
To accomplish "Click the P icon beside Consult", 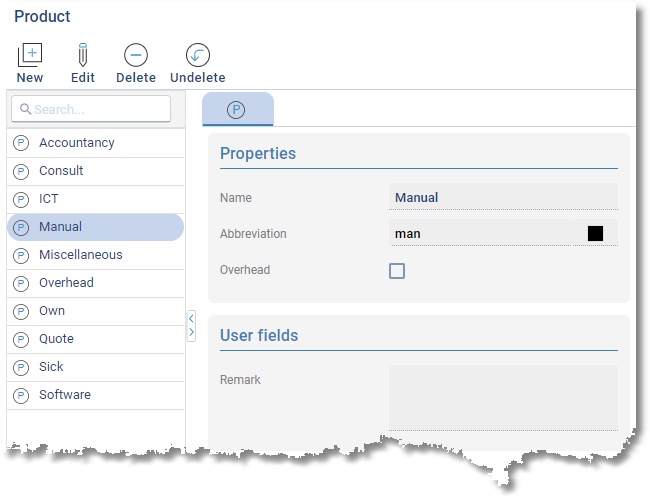I will coord(21,171).
